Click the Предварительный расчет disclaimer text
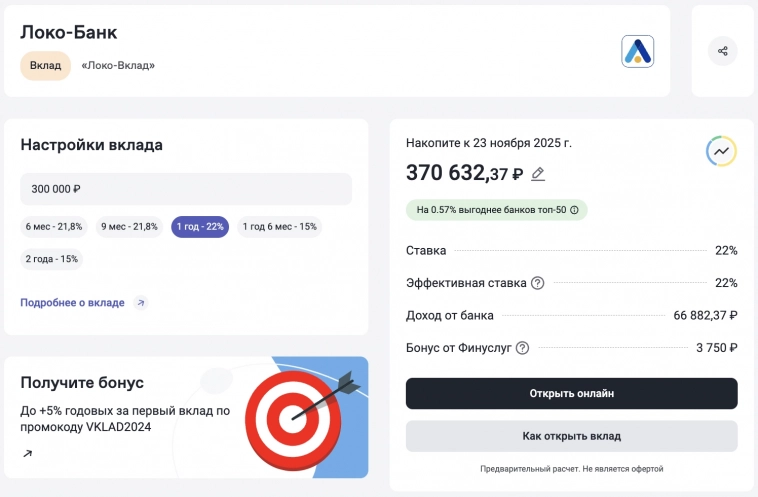The height and width of the screenshot is (497, 758). coord(571,468)
